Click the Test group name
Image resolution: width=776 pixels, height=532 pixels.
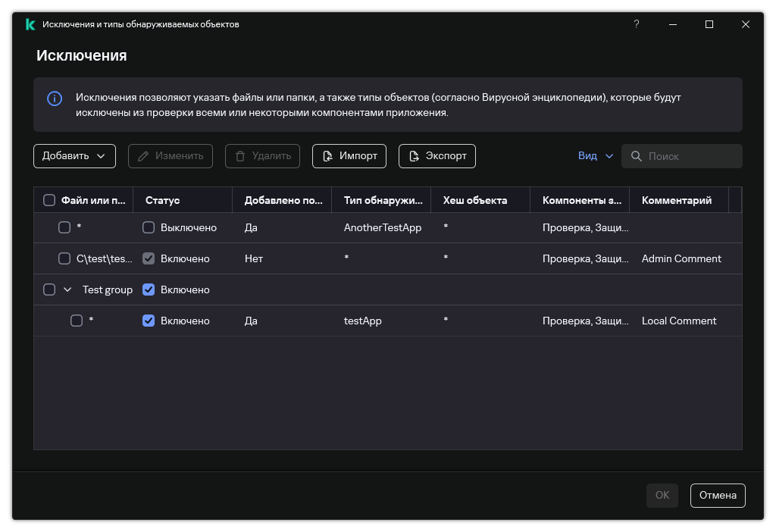pos(108,289)
